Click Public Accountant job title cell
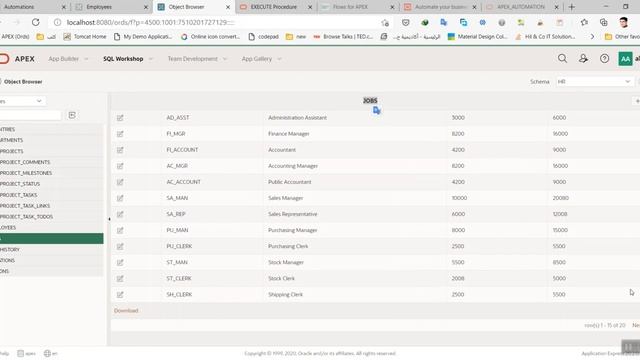 coord(289,182)
